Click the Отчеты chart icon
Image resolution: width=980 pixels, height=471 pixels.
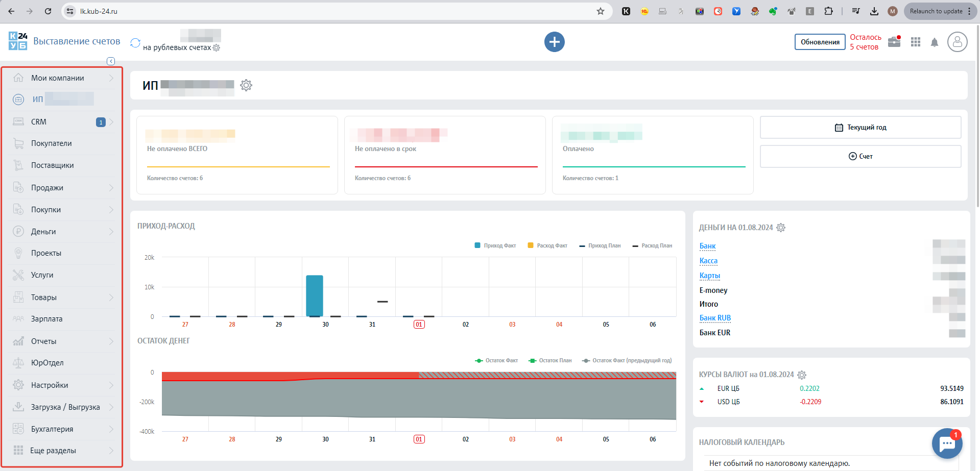[18, 341]
